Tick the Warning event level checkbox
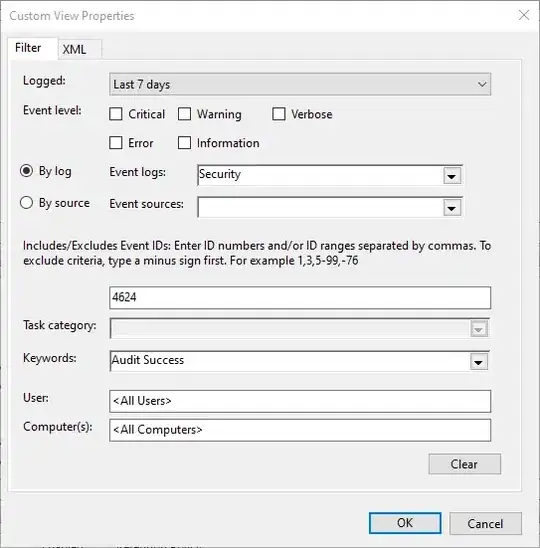Viewport: 540px width, 548px height. pyautogui.click(x=184, y=114)
